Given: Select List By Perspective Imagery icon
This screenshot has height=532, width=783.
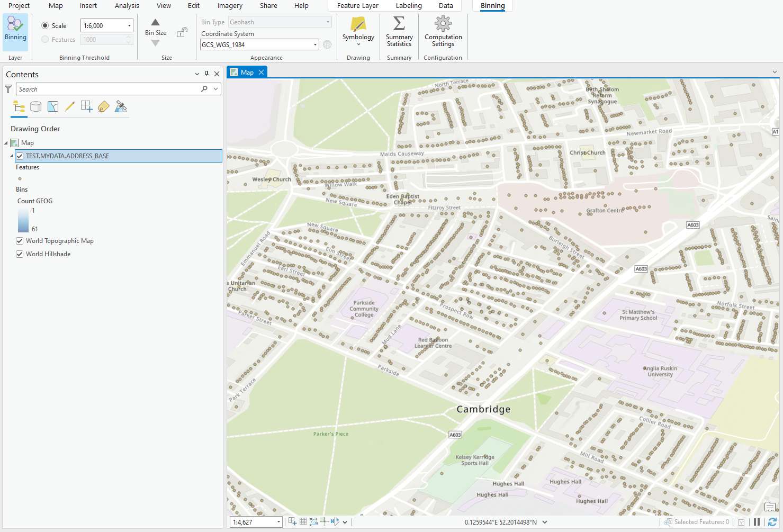Looking at the screenshot, I should click(121, 106).
